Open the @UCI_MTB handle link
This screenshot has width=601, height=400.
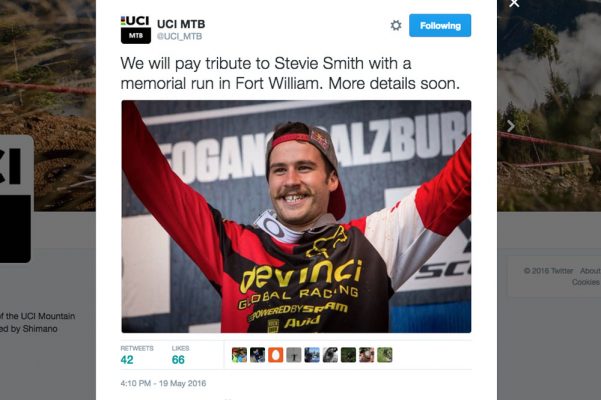click(179, 36)
